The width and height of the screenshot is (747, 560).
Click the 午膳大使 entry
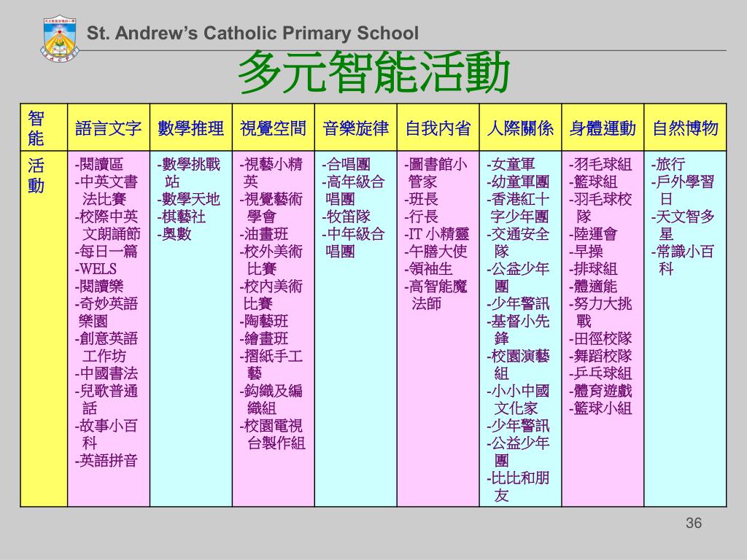[x=436, y=252]
